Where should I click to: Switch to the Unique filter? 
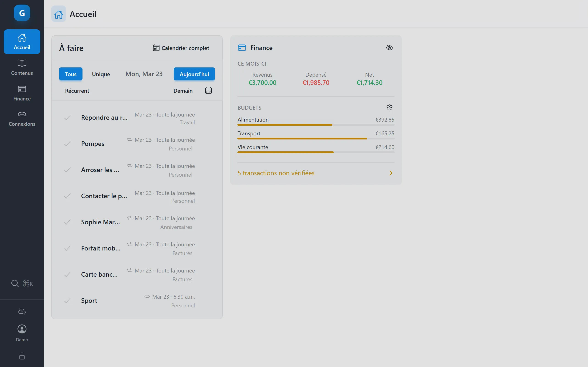(101, 74)
